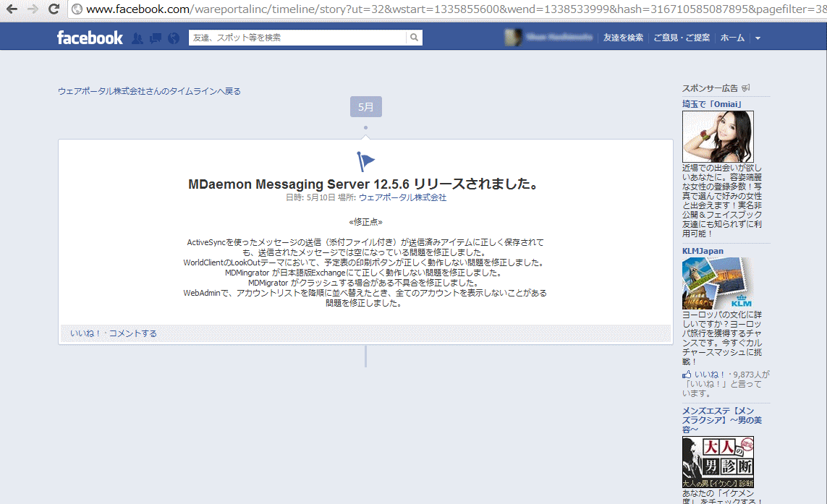Click the line about MDMigrator クラッシュ
The width and height of the screenshot is (827, 504).
tap(363, 283)
